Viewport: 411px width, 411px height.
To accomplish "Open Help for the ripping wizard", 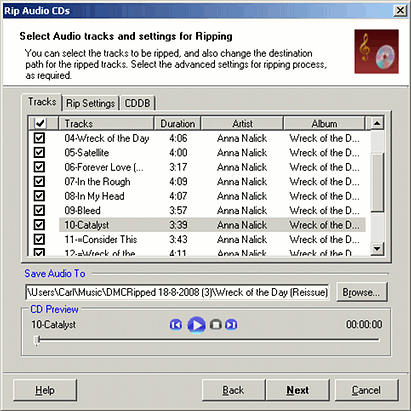I will [x=45, y=390].
